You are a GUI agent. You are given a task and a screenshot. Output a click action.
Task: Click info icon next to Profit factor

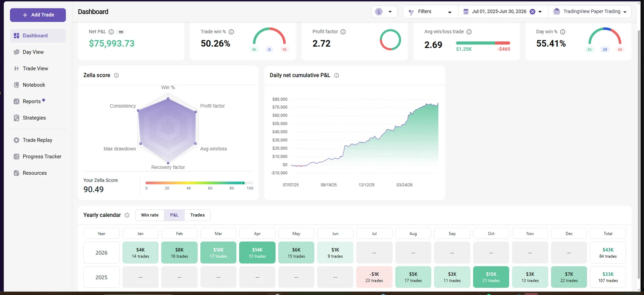343,32
